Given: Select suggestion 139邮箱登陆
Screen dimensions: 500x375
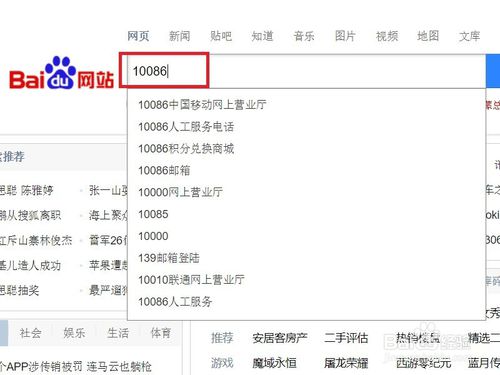Looking at the screenshot, I should (x=169, y=258).
